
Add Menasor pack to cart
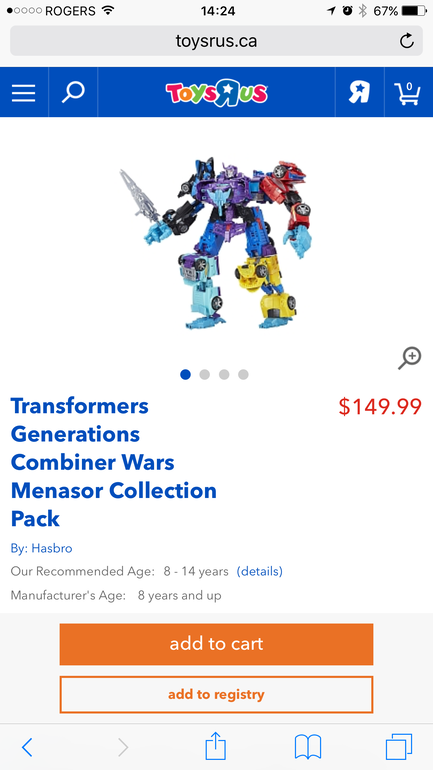point(216,644)
